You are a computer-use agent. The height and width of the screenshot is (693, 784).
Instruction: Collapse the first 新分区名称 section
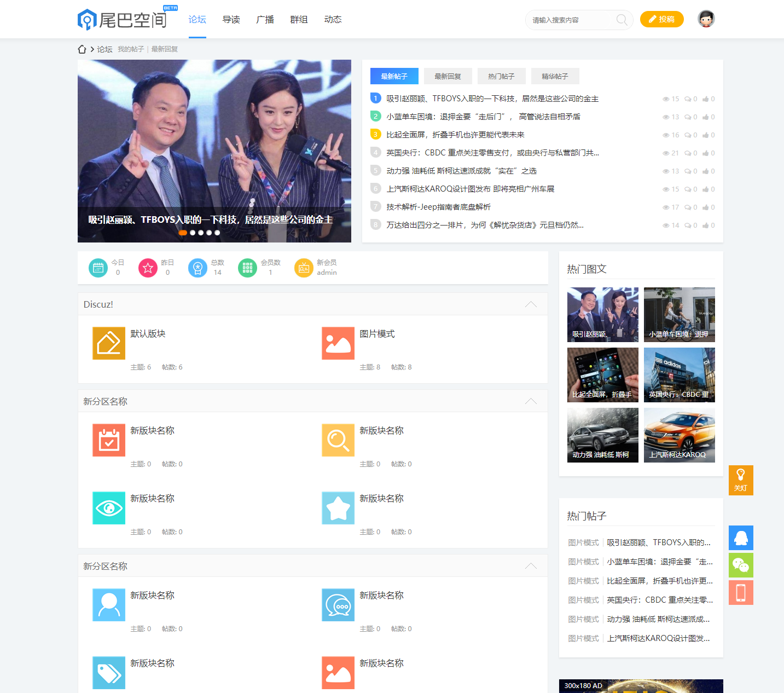click(x=531, y=401)
